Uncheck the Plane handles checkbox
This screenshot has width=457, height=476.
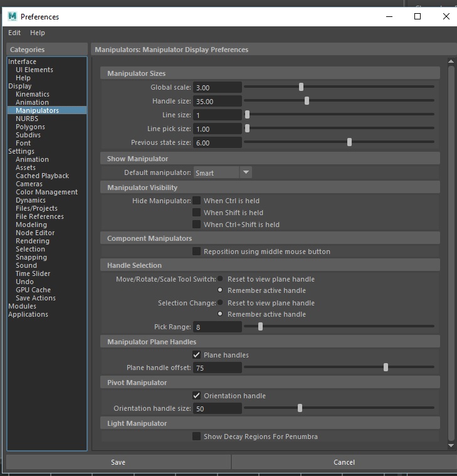[x=196, y=354]
